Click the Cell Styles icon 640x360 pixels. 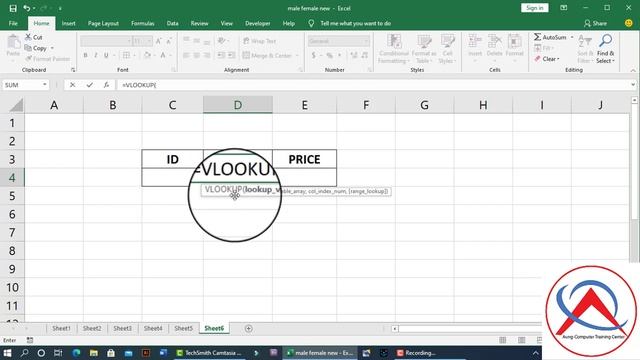click(447, 41)
